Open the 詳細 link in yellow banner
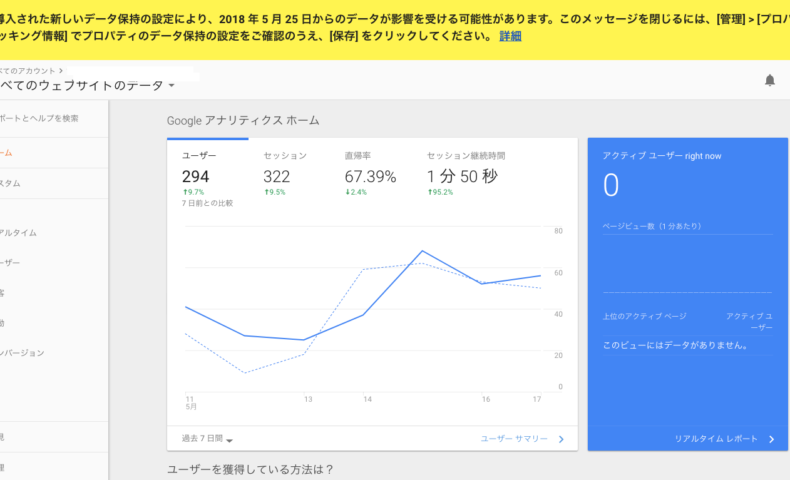The height and width of the screenshot is (480, 790). (x=510, y=36)
